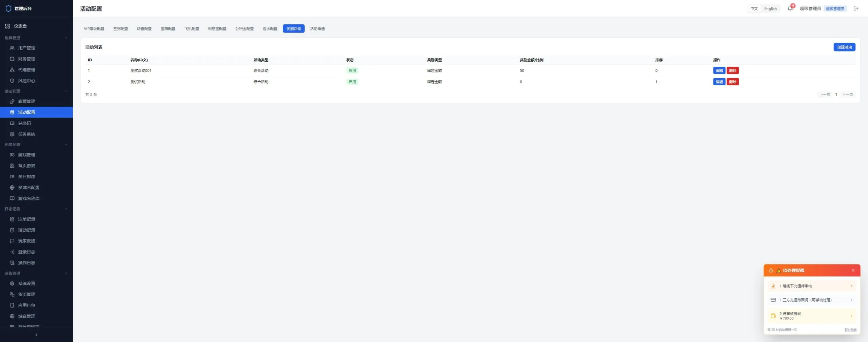This screenshot has height=342, width=868.
Task: Close the 待处理提醒 popup
Action: 853,271
